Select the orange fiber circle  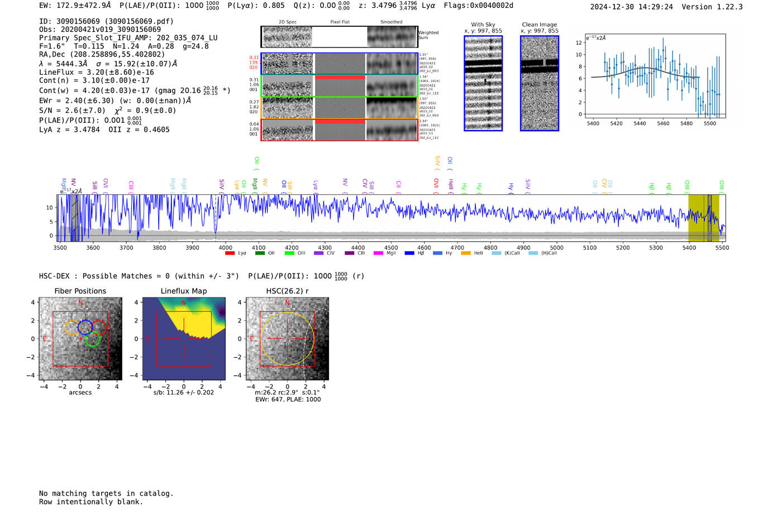tap(73, 328)
